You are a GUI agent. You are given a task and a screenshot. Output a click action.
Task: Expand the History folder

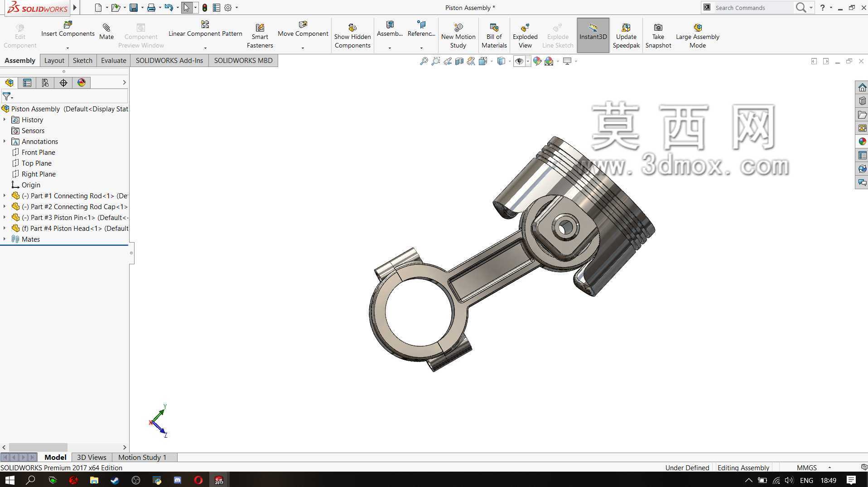(x=5, y=119)
